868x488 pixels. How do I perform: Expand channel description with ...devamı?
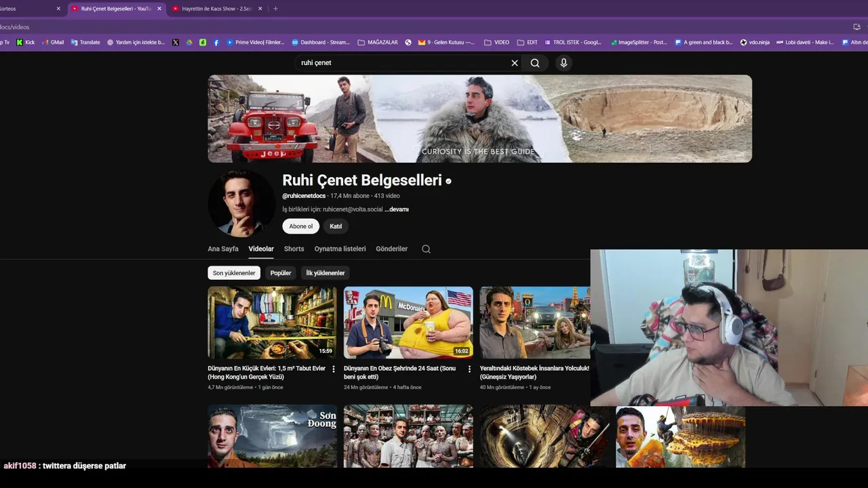coord(397,209)
